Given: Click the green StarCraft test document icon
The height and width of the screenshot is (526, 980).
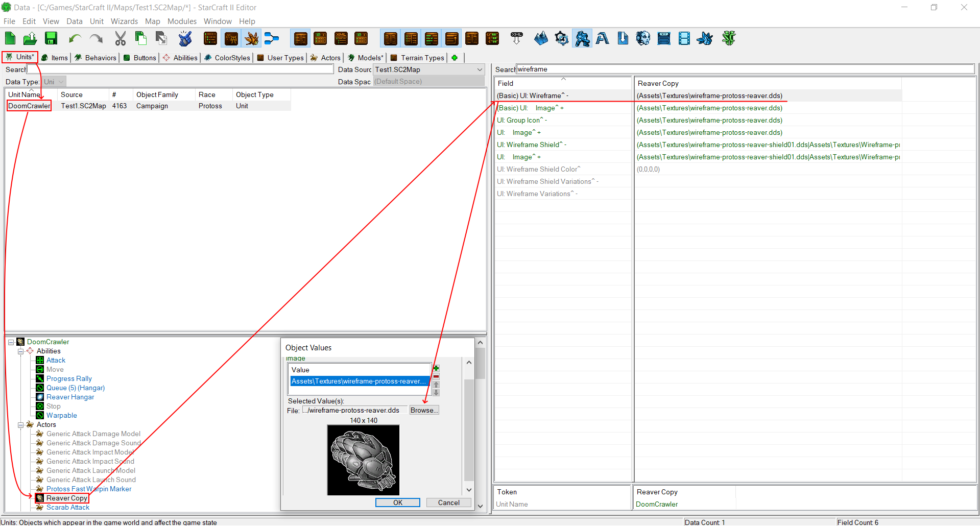Looking at the screenshot, I should (x=729, y=38).
